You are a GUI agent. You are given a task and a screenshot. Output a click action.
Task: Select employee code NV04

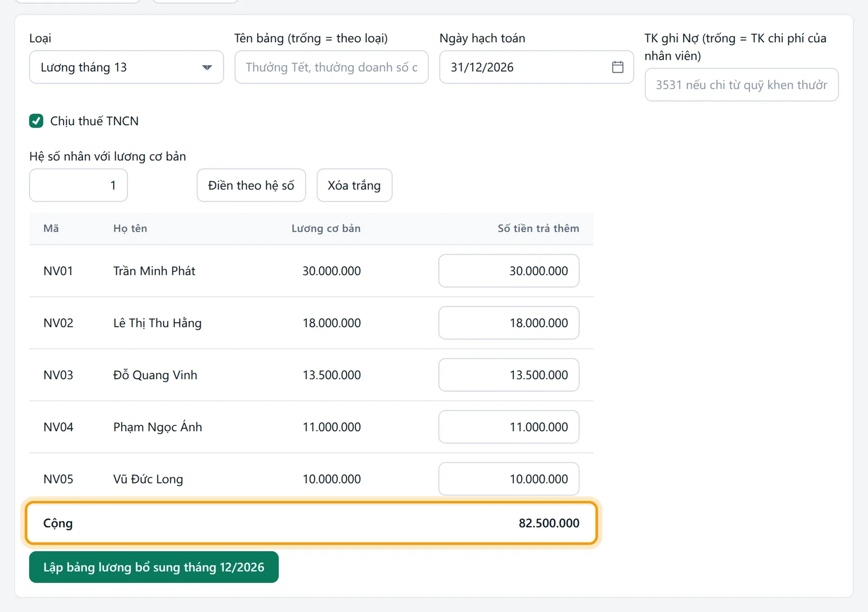pyautogui.click(x=58, y=427)
